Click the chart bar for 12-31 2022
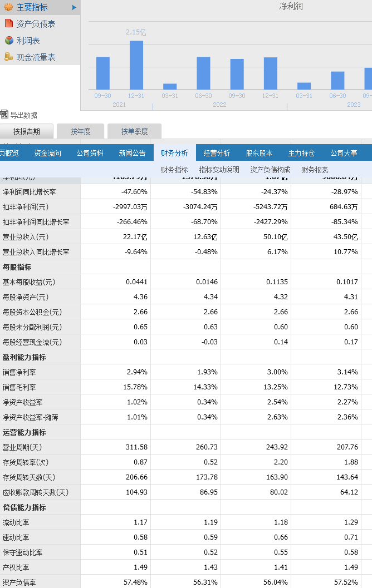Viewport: 372px width, 588px height. click(271, 73)
